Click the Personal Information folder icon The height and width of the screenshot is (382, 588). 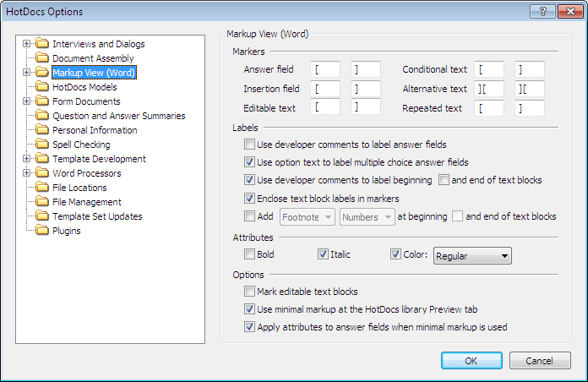point(42,130)
